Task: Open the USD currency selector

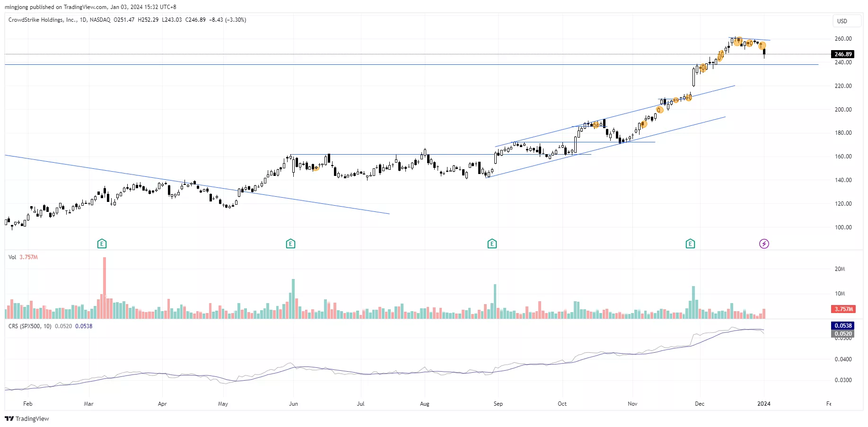Action: coord(847,21)
